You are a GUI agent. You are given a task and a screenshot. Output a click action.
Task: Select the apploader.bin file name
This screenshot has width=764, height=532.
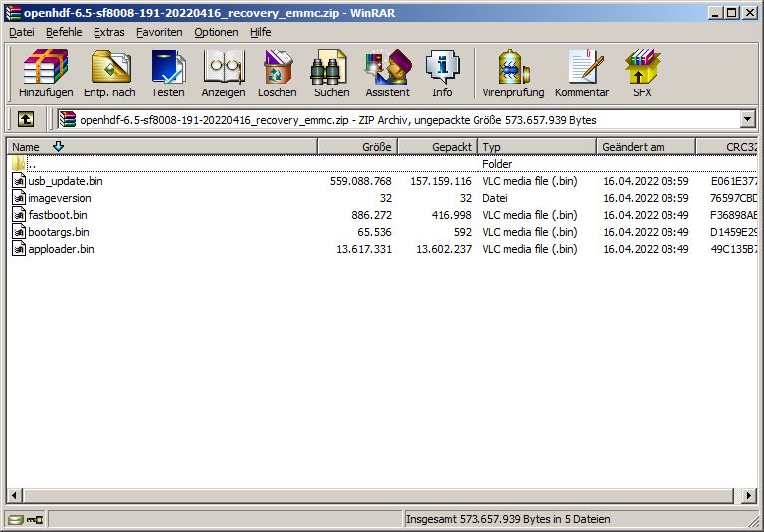coord(61,249)
